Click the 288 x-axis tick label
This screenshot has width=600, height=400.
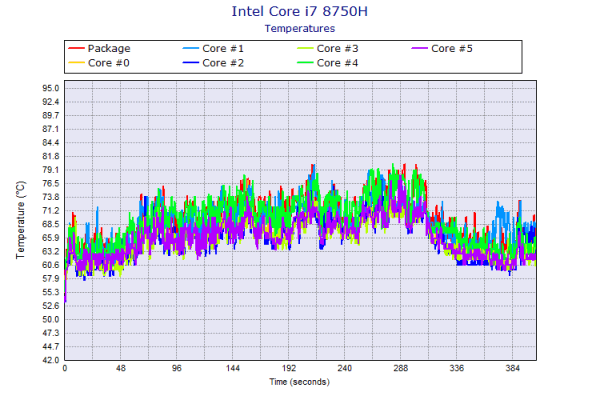(x=401, y=368)
